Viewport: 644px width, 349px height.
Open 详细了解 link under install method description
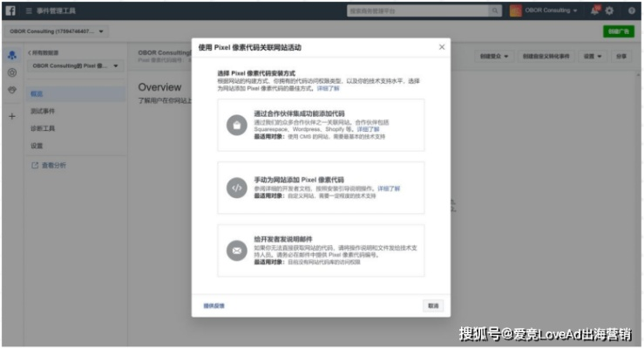328,88
